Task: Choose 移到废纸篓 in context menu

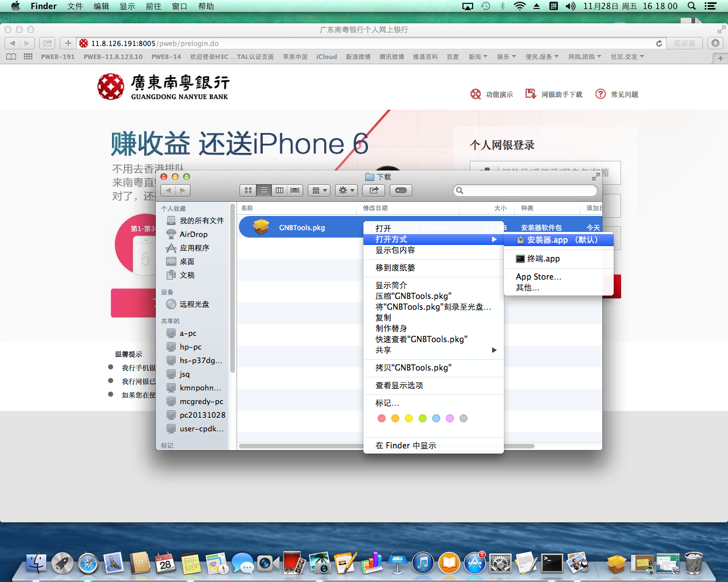Action: tap(433, 268)
